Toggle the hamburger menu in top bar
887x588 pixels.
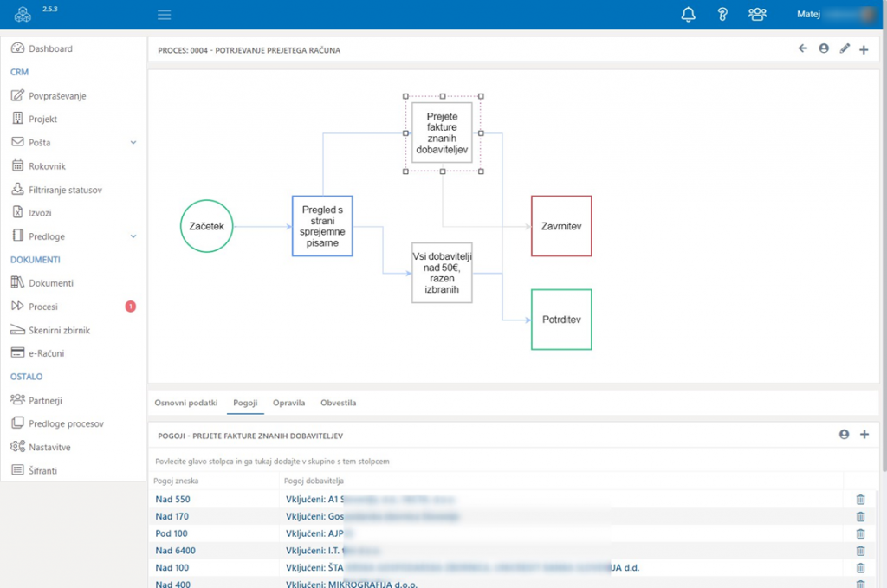[165, 15]
